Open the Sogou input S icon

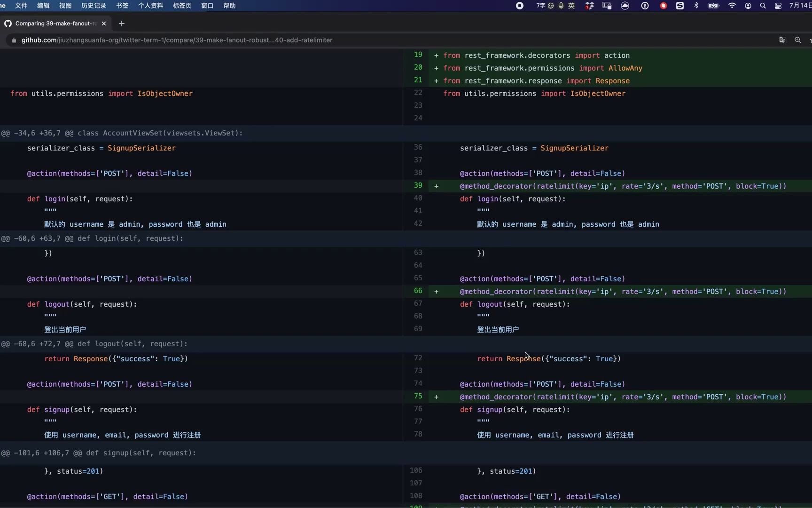click(x=680, y=6)
